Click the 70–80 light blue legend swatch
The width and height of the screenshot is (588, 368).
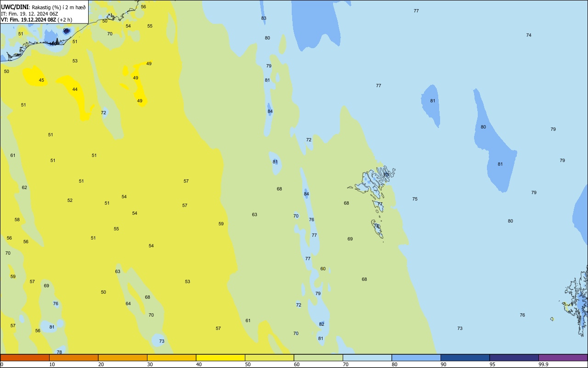pyautogui.click(x=367, y=357)
